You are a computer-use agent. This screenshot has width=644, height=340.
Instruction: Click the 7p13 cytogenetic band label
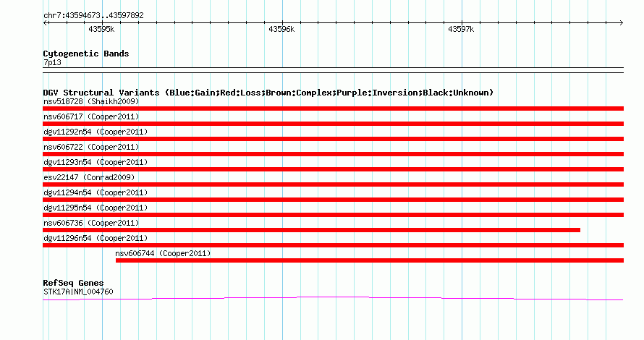[x=52, y=62]
